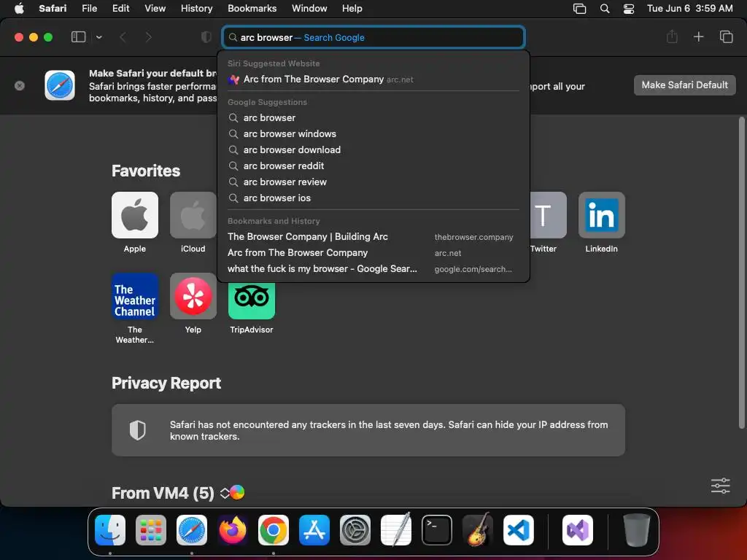Show tab overview icon

[x=726, y=36]
